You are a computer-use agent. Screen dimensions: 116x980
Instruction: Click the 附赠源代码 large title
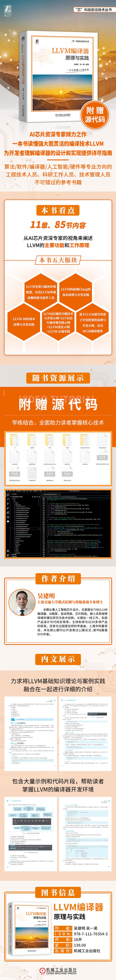coord(58,404)
